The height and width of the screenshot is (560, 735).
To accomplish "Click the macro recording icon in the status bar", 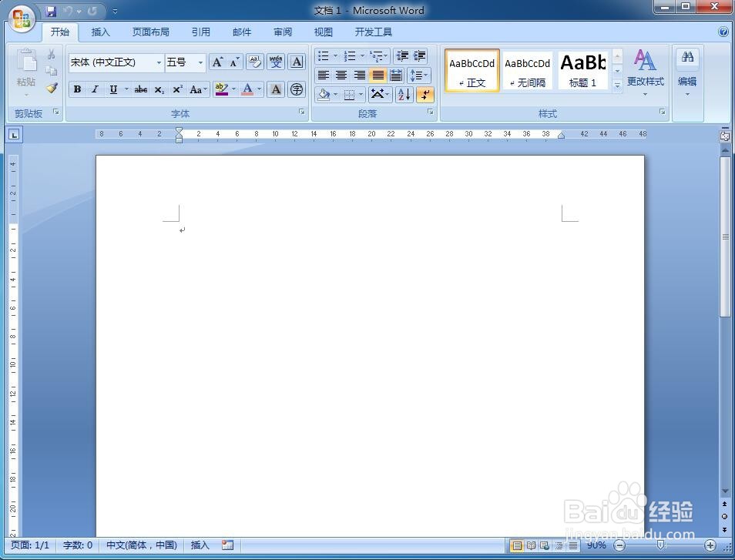I will click(x=227, y=545).
